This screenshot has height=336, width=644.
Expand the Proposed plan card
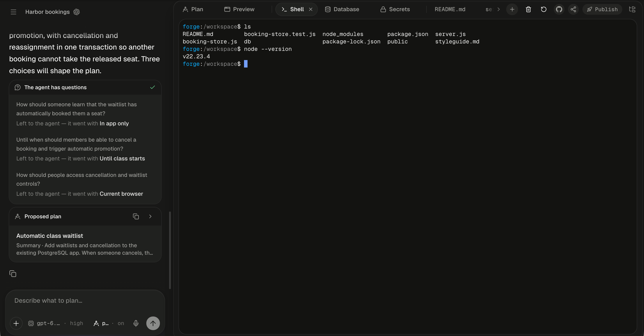[x=150, y=216]
